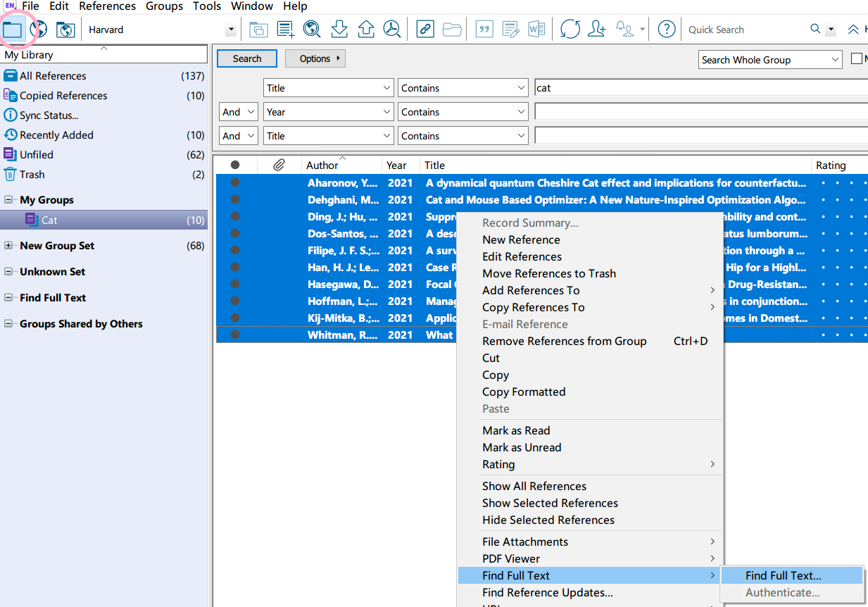Switch to Online Search mode globe icon
868x607 pixels.
coord(39,30)
